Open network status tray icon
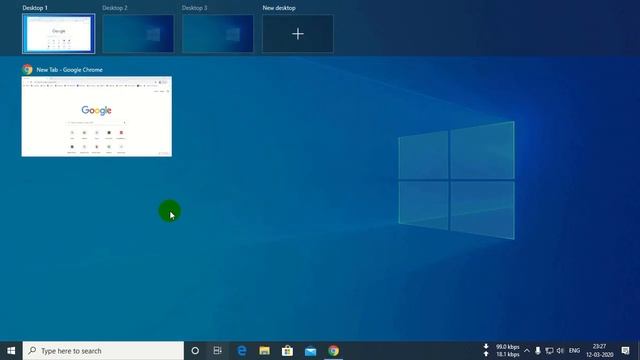 (549, 351)
